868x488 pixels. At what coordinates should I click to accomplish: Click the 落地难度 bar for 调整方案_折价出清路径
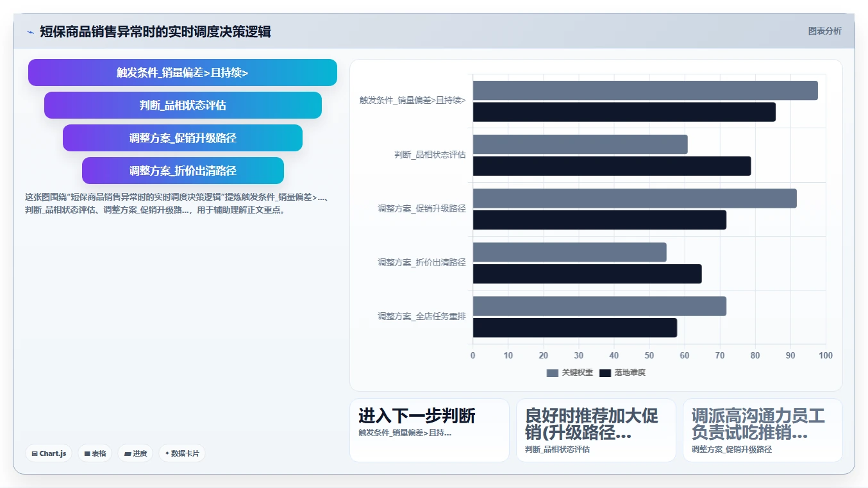pos(587,274)
